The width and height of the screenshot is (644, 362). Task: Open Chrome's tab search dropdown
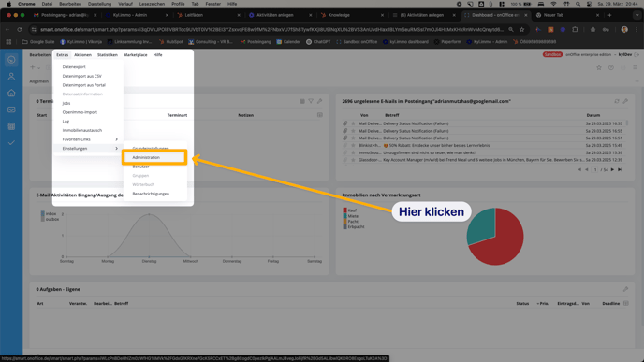tap(637, 15)
